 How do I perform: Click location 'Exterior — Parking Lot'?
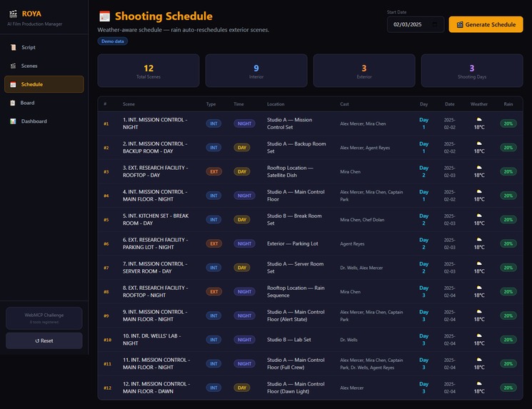point(293,243)
